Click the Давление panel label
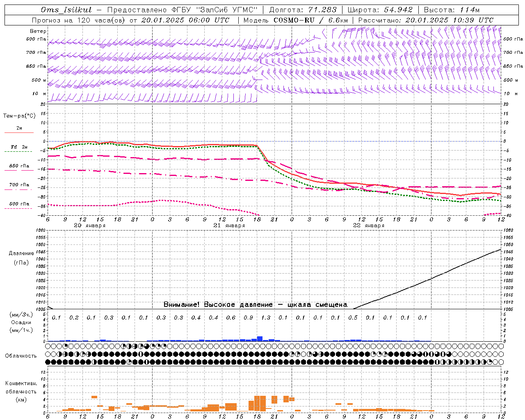Screen dimensions: 525x420 (21, 253)
